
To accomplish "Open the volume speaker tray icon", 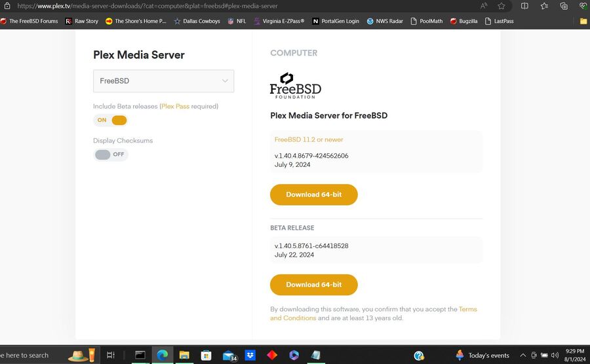I will (x=555, y=355).
